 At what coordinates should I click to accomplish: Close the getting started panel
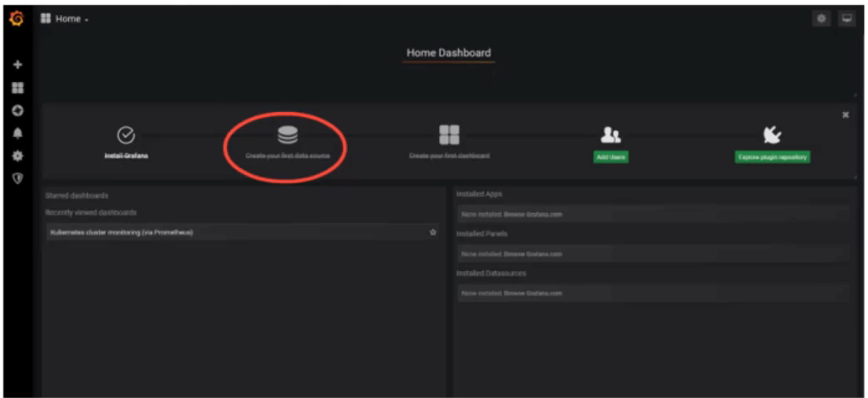[846, 114]
